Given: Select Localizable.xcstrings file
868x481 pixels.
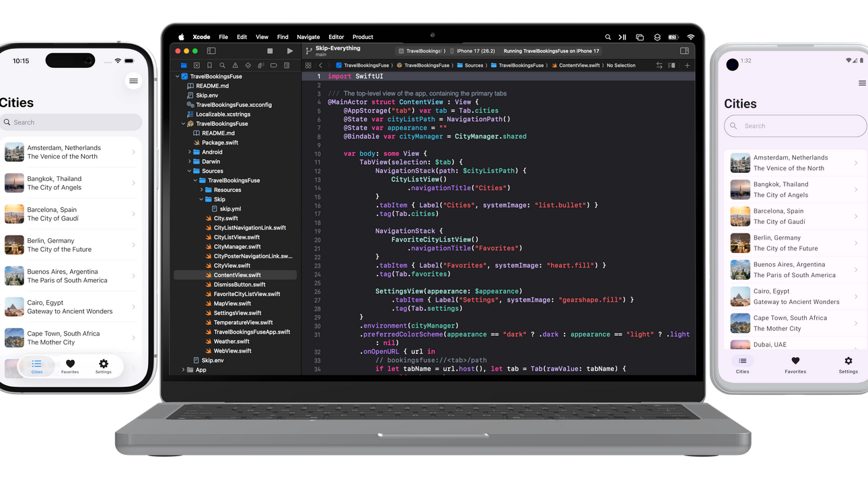Looking at the screenshot, I should [223, 114].
